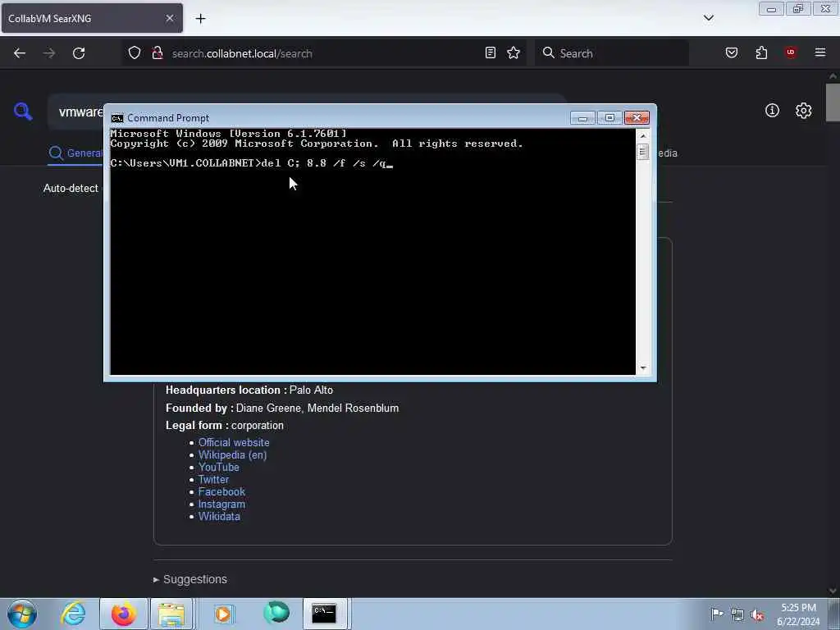The width and height of the screenshot is (840, 630).
Task: Click the Legal form corporation text
Action: click(x=225, y=426)
